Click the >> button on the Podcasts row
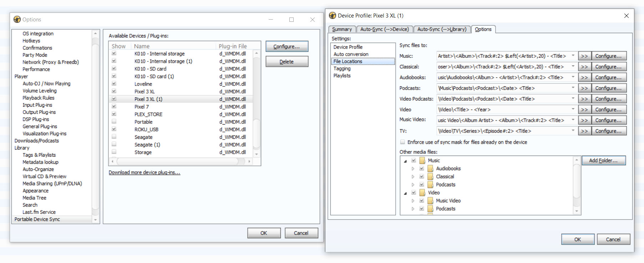Viewport: 644px width, 263px height. pos(584,88)
